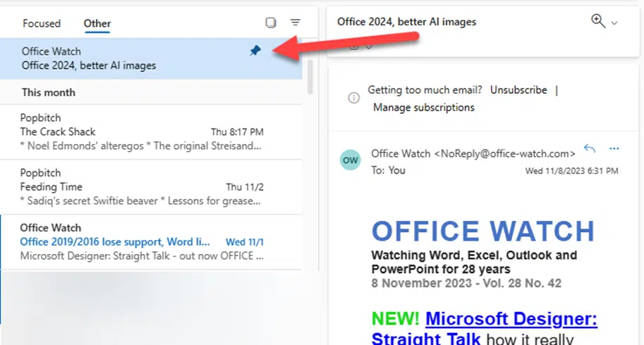
Task: Open Popbitch email The Crack Shack
Action: tap(151, 132)
